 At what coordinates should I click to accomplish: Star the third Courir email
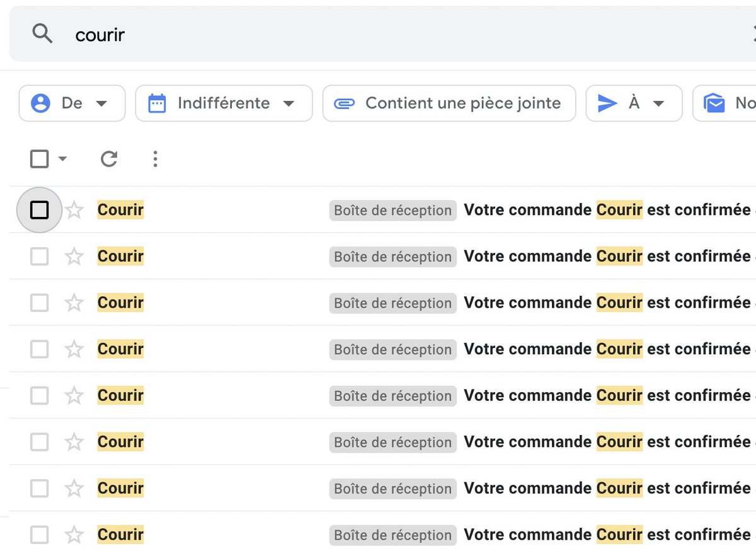point(74,303)
